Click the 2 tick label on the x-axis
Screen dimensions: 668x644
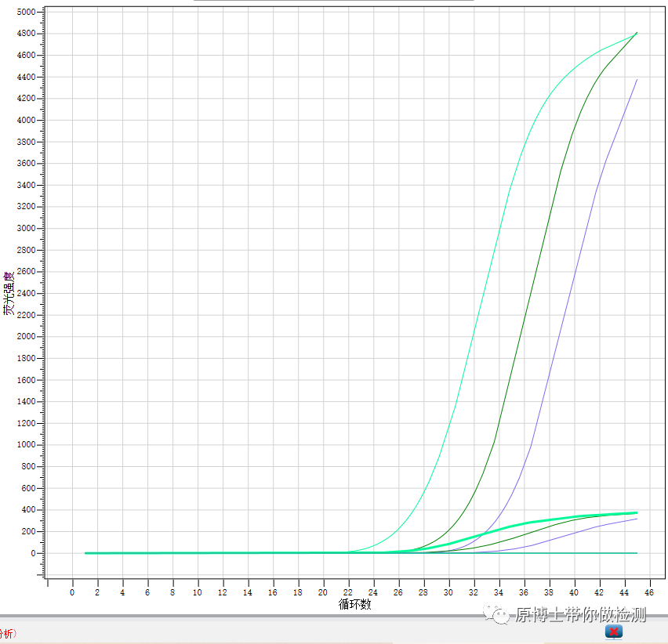(97, 592)
